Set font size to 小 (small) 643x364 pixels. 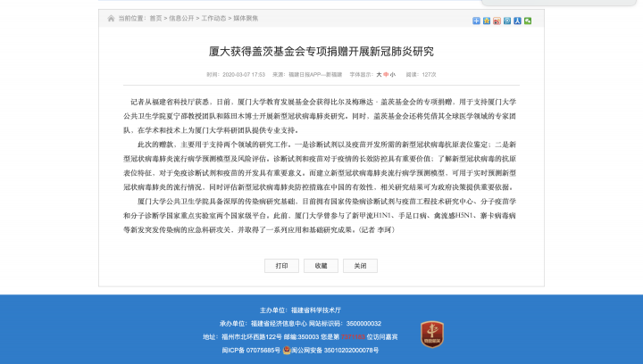[393, 74]
